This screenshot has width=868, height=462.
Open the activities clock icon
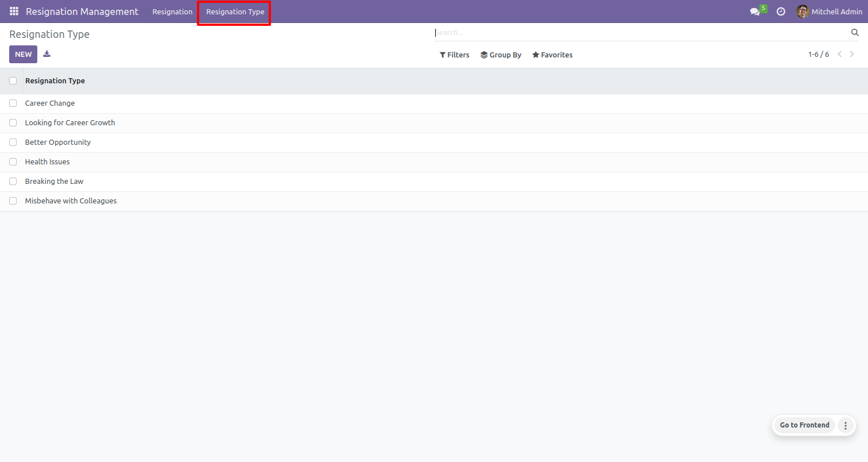(781, 11)
